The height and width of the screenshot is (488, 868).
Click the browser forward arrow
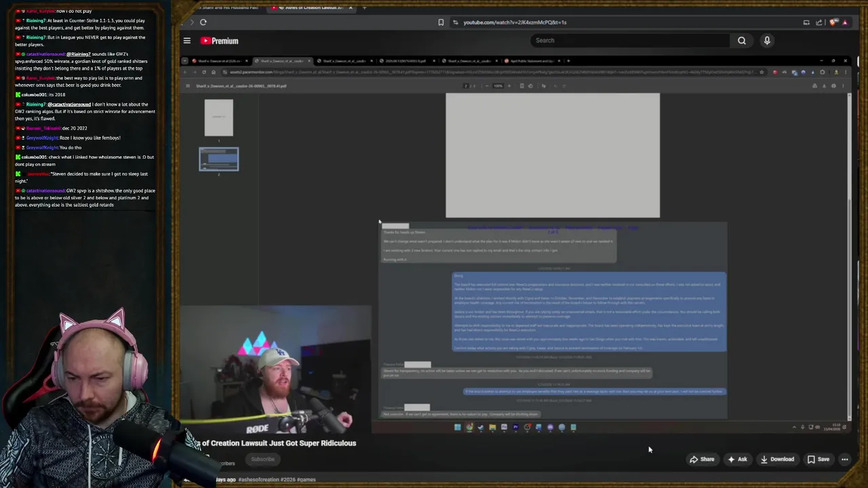click(x=192, y=22)
